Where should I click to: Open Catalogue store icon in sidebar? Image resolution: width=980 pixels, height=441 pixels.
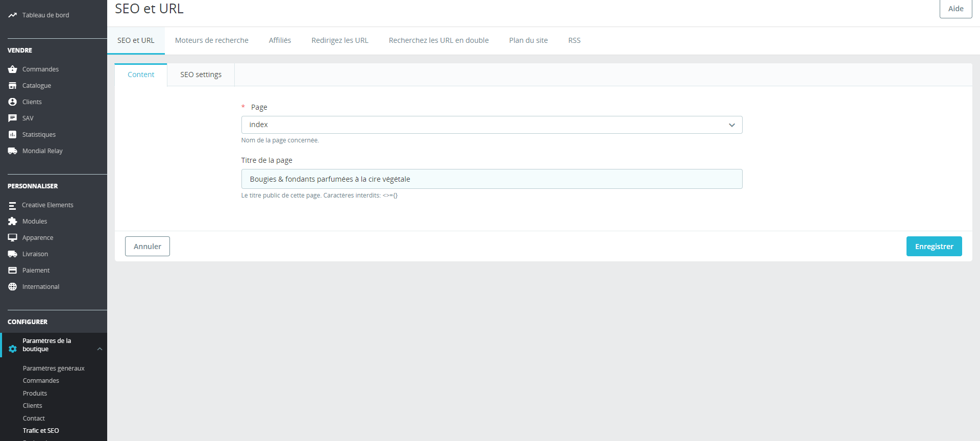(x=13, y=86)
